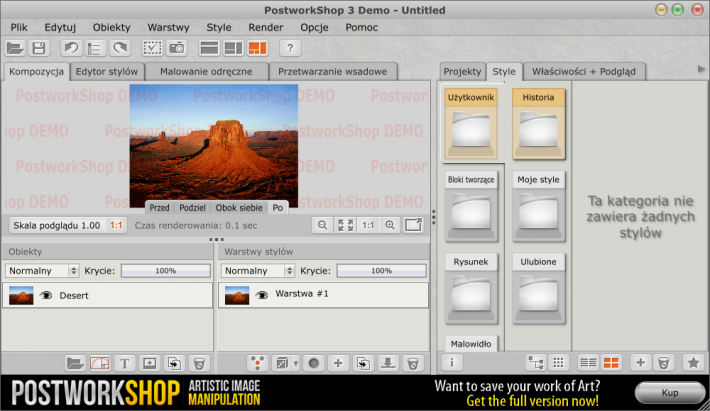Click the Skala podglądu 1.00 button
The height and width of the screenshot is (411, 710).
point(57,225)
